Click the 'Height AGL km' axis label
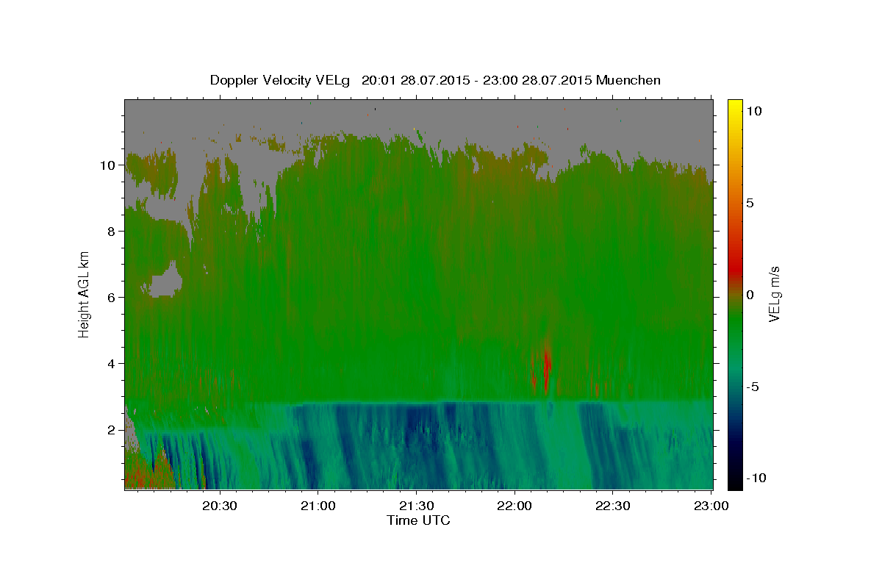 pos(84,294)
